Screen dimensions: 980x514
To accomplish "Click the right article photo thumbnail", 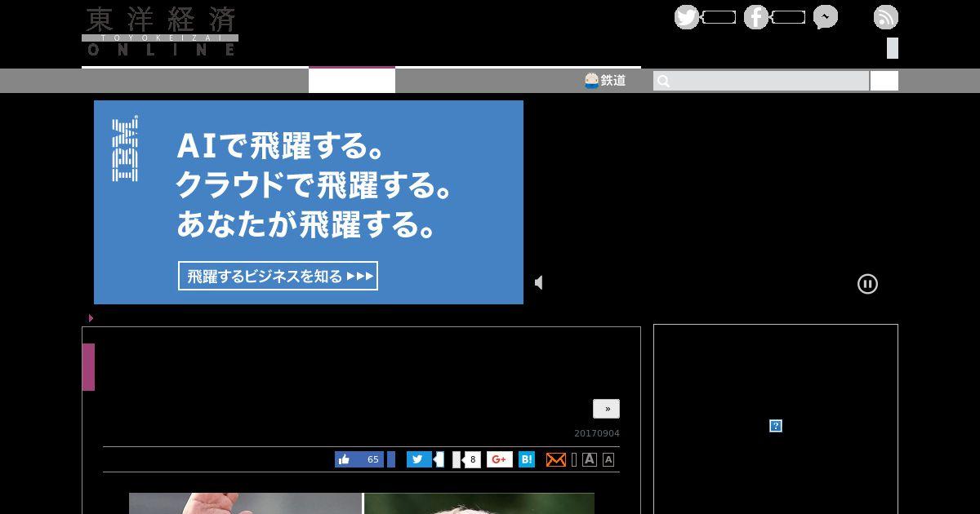I will 479,503.
